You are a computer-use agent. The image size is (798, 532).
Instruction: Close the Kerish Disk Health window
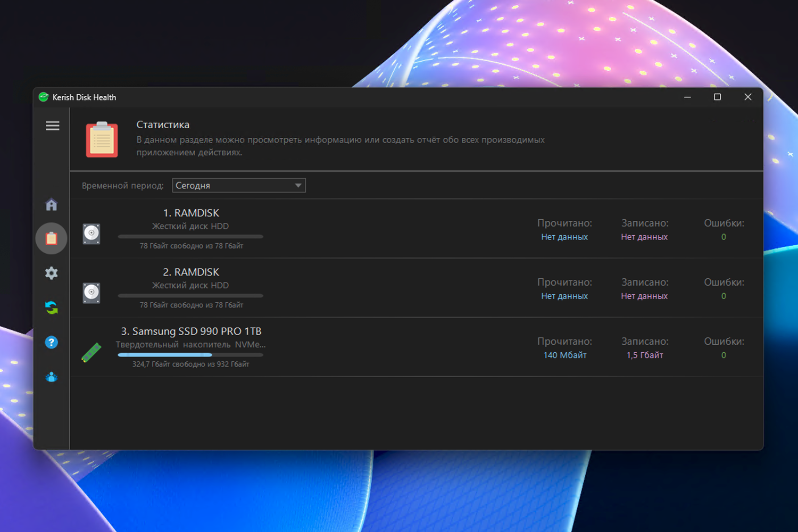coord(747,97)
